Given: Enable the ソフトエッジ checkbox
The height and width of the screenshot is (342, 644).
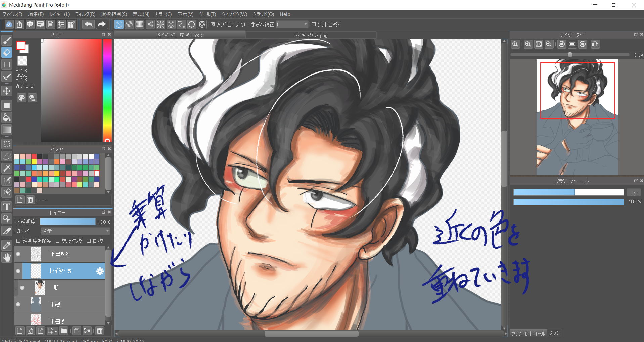Looking at the screenshot, I should coord(314,25).
